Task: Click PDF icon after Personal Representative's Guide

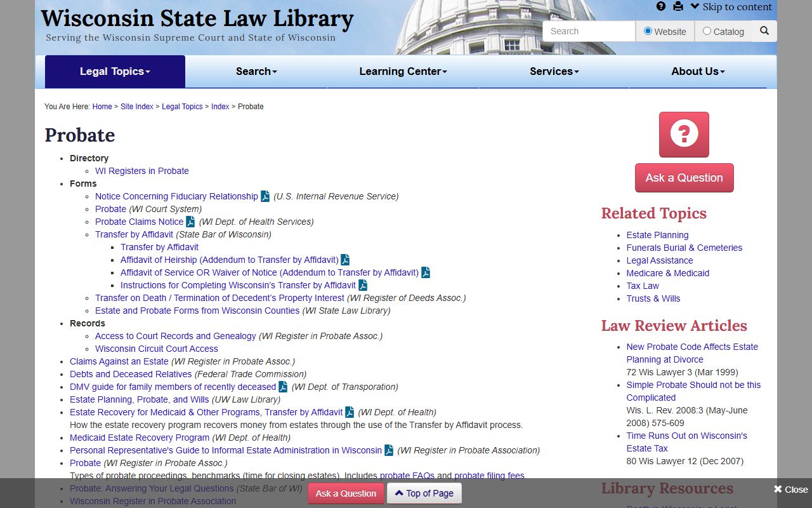Action: point(389,450)
